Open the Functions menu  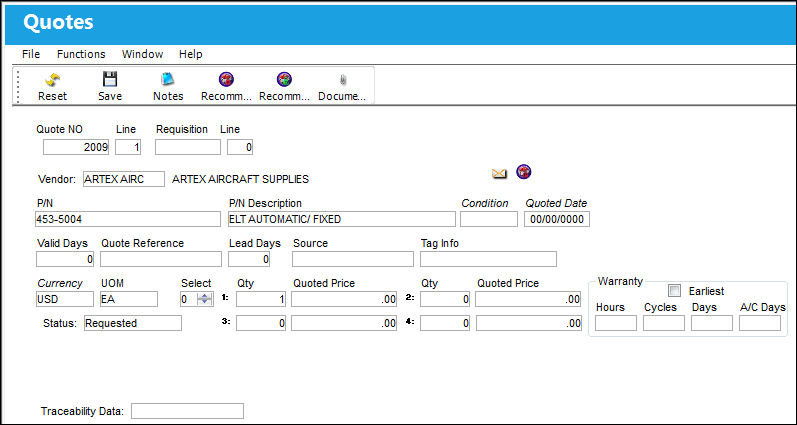point(81,54)
